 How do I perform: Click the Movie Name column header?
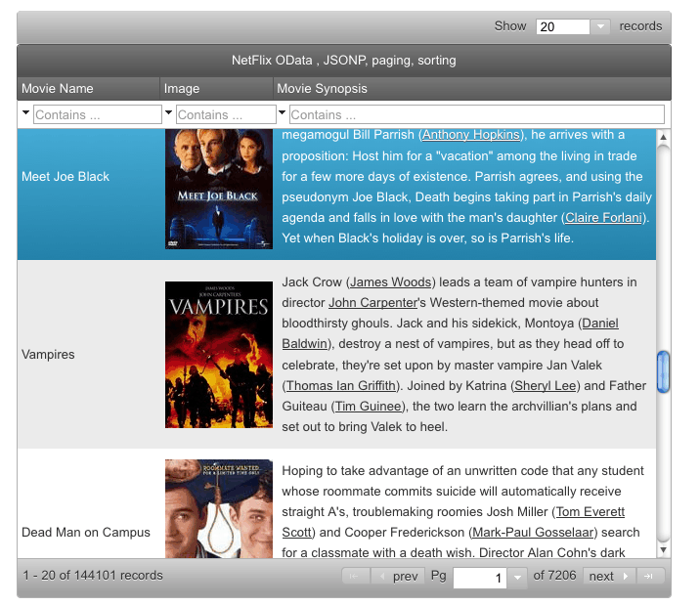pyautogui.click(x=88, y=88)
